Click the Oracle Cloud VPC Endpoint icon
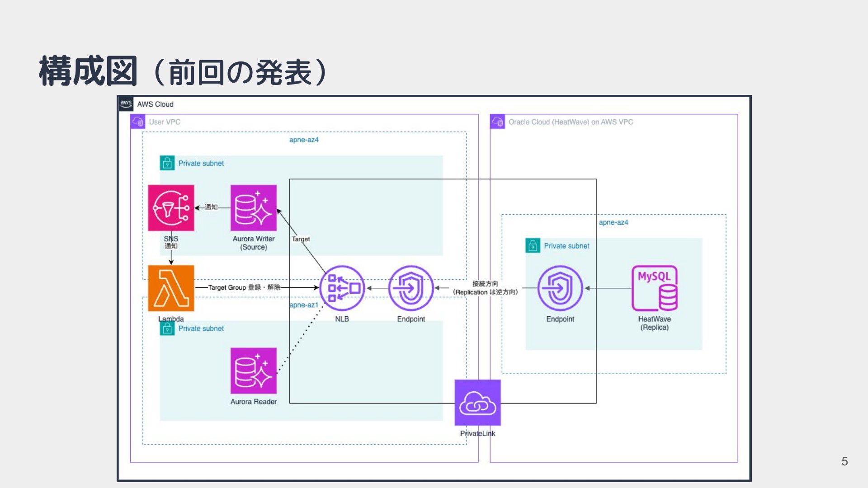Image resolution: width=868 pixels, height=488 pixels. coord(560,288)
